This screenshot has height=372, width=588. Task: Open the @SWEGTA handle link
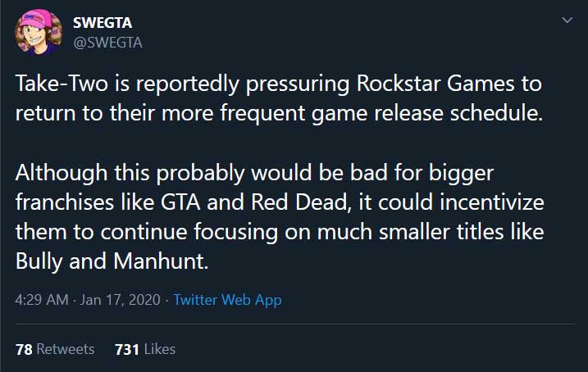point(107,43)
